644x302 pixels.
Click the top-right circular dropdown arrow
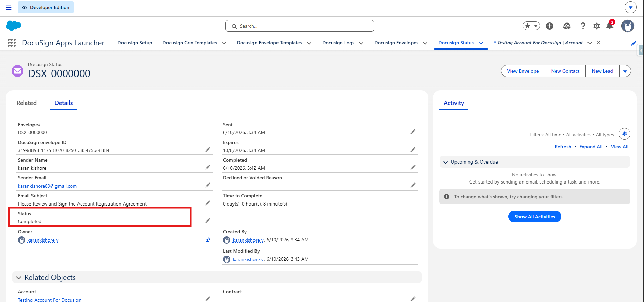pyautogui.click(x=630, y=7)
